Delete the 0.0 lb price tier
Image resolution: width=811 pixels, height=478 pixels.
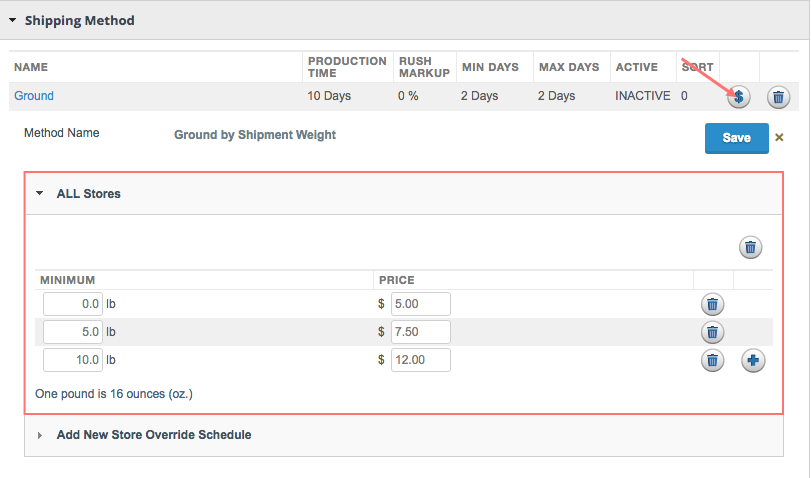[712, 304]
